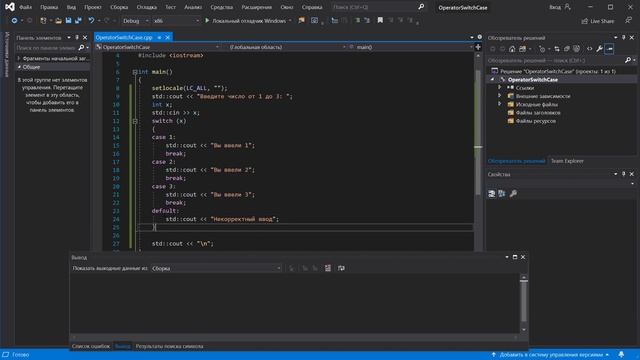Click the categorized icon in Properties panel

pyautogui.click(x=492, y=193)
